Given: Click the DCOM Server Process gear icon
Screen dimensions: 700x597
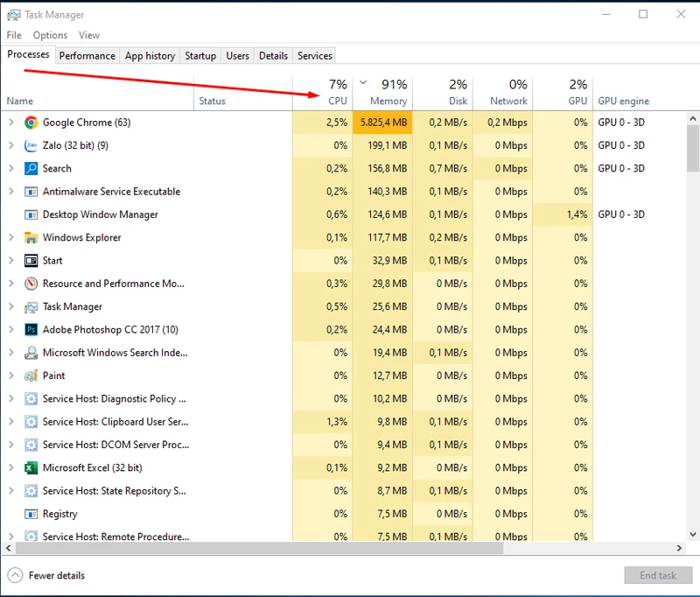Looking at the screenshot, I should (31, 445).
